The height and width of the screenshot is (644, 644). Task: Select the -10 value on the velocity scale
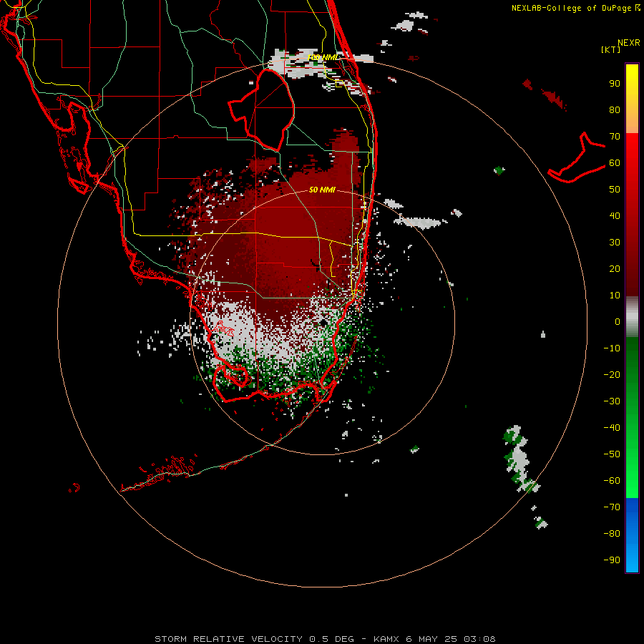612,348
